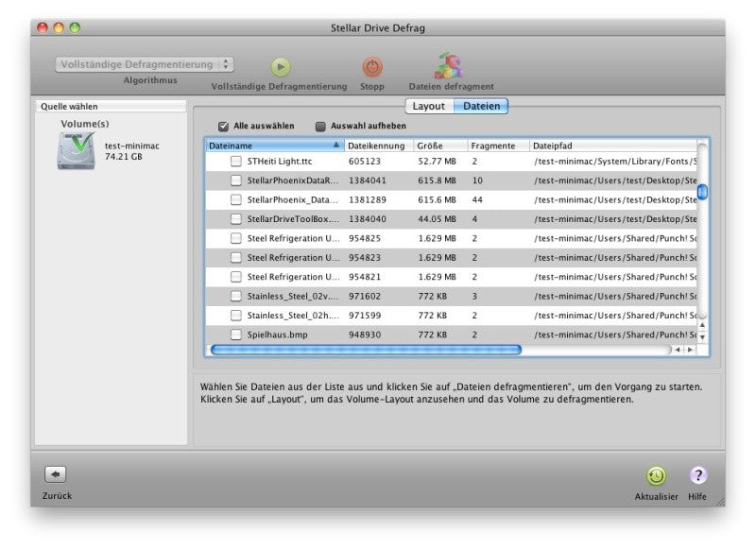Image resolution: width=756 pixels, height=549 pixels.
Task: Click the size value 44.05 MB
Action: coord(437,219)
